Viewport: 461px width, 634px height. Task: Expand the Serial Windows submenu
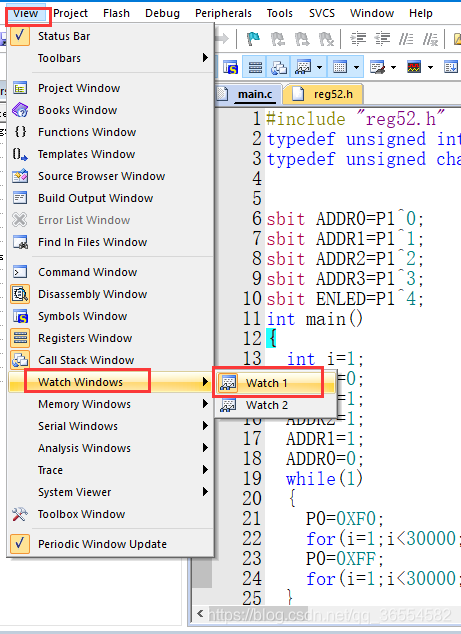[110, 426]
